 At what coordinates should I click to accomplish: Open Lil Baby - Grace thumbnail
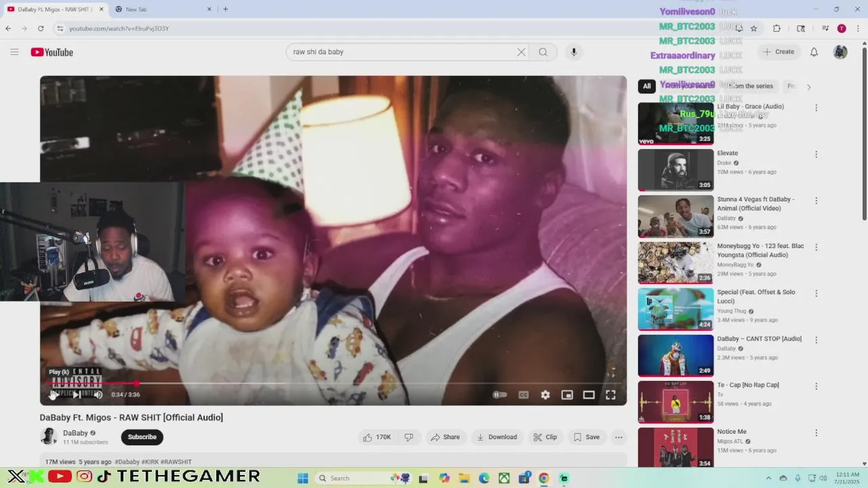point(676,123)
